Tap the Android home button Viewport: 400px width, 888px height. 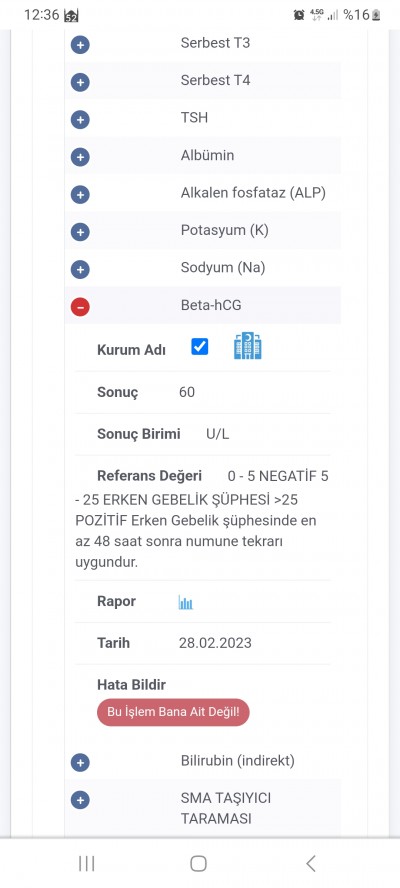tap(198, 863)
